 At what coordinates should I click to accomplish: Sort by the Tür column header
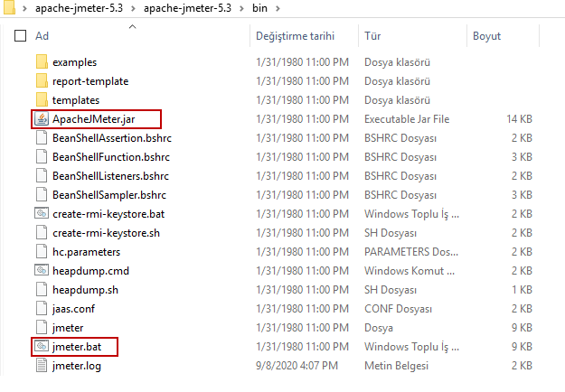tap(372, 36)
